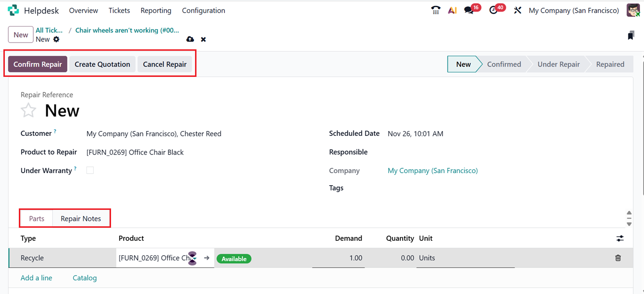The width and height of the screenshot is (644, 294).
Task: Save the record via the cloud upload icon
Action: click(190, 39)
